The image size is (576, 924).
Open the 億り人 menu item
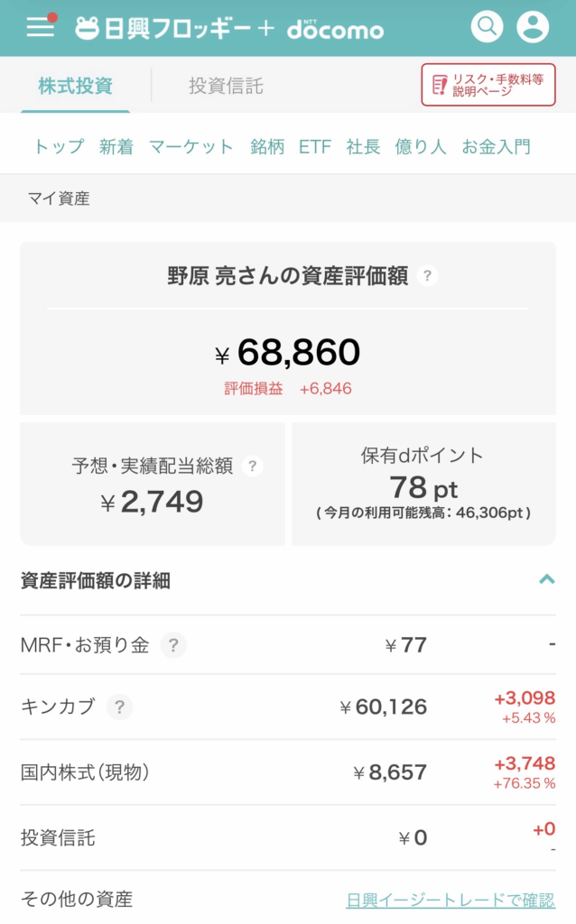coord(421,147)
